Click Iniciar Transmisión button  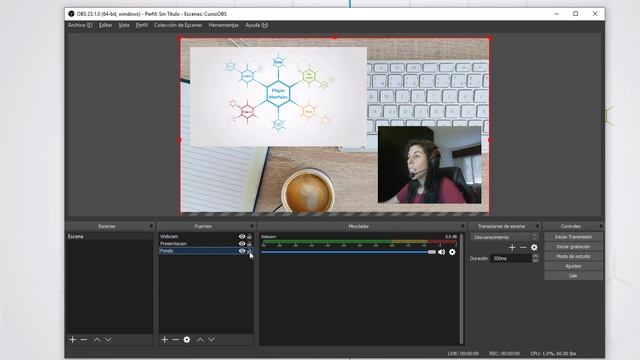573,237
